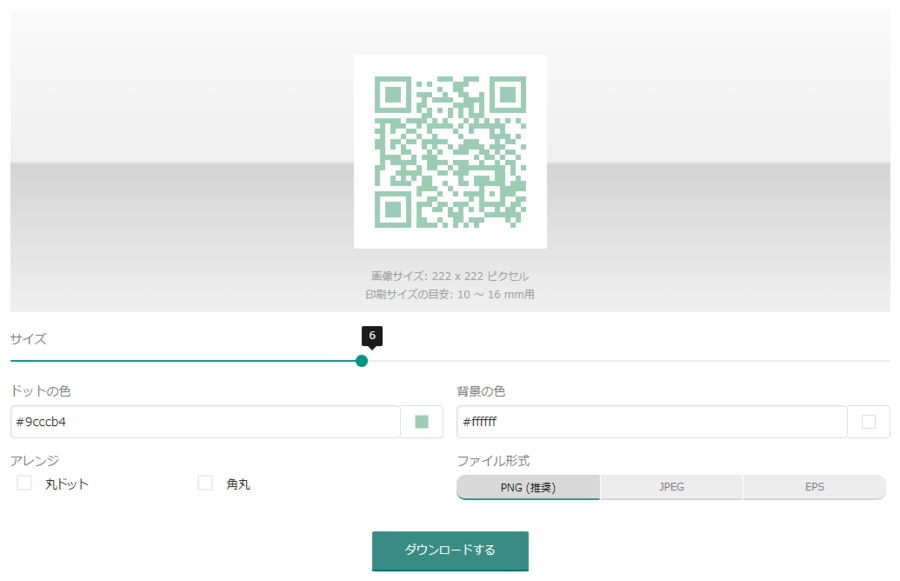Switch file format to JPEG

coord(671,487)
